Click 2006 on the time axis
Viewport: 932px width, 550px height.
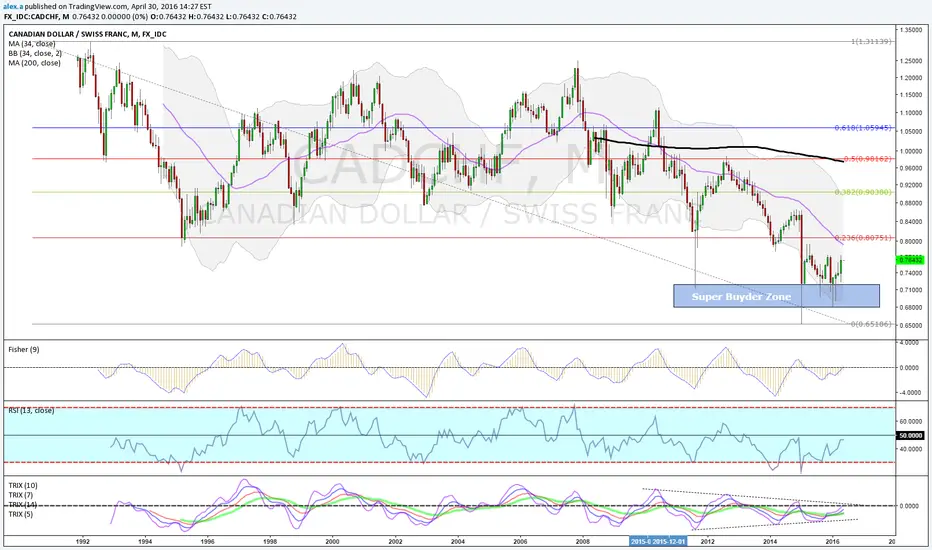point(520,541)
